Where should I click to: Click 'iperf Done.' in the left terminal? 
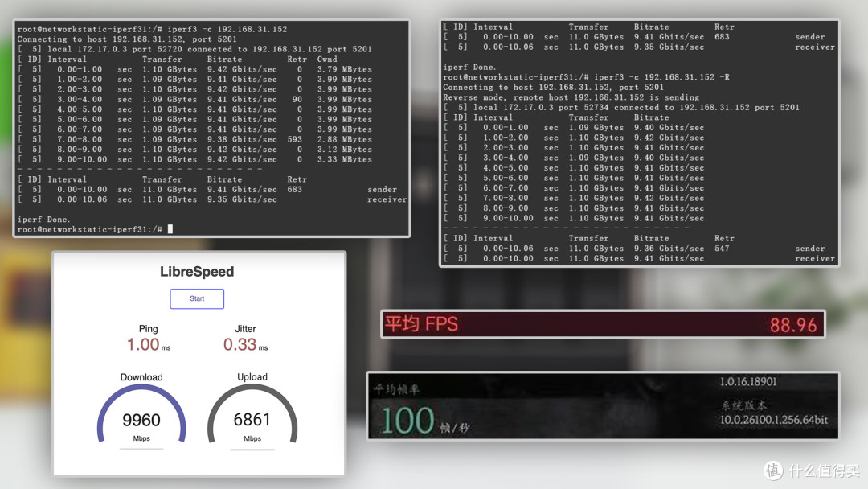[43, 220]
